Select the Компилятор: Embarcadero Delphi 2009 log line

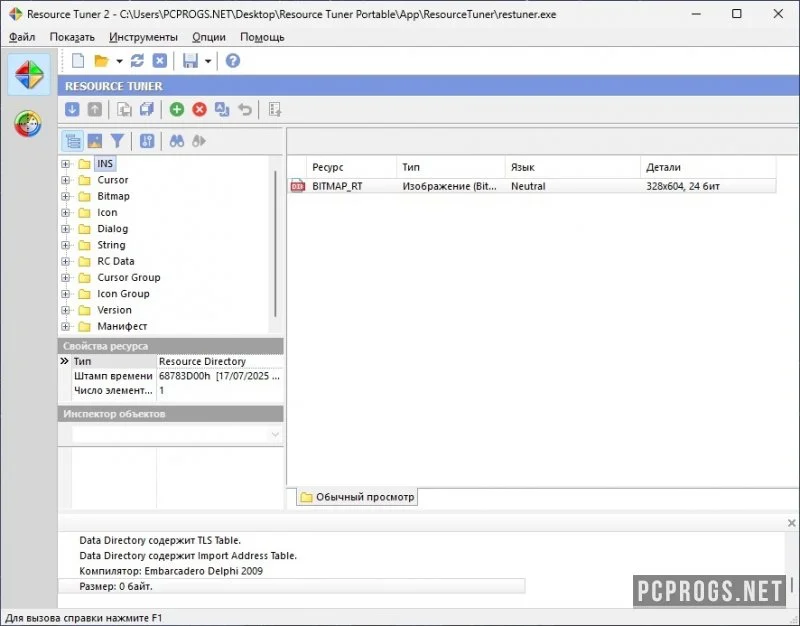pyautogui.click(x=171, y=571)
